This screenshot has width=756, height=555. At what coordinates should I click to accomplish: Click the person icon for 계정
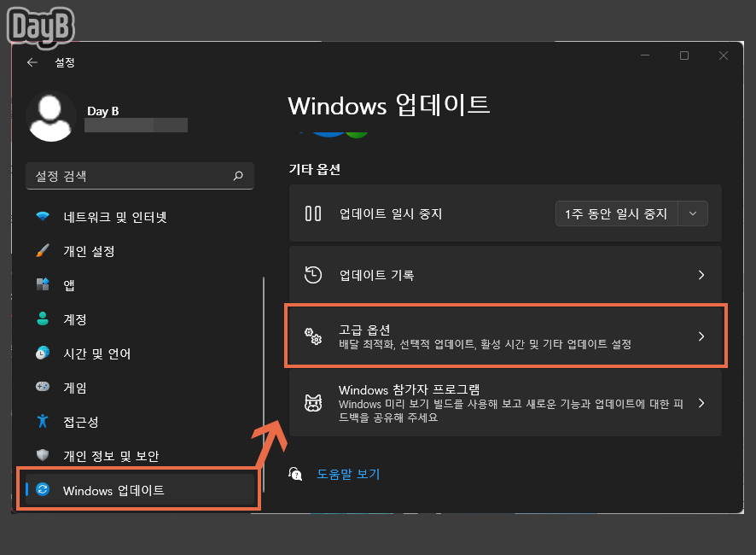(43, 318)
